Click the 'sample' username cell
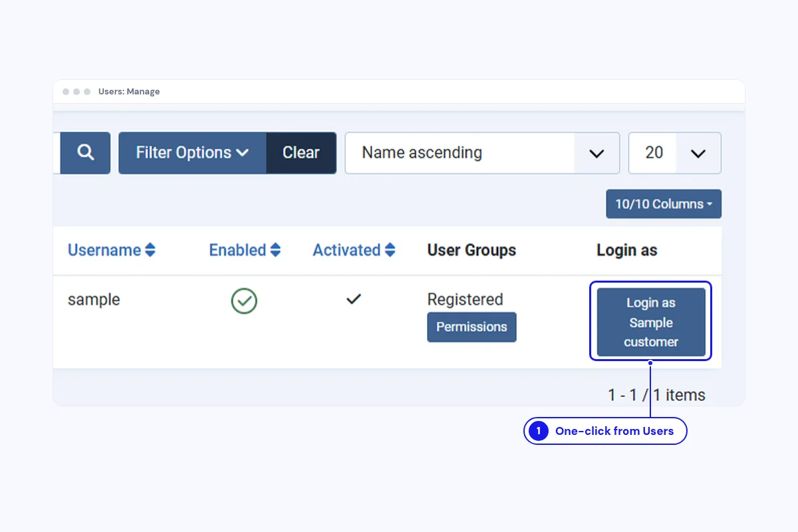Screen dimensions: 798x532 [94, 299]
